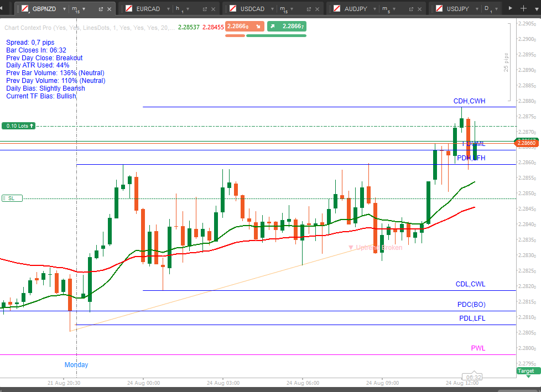This screenshot has height=392, width=541.
Task: Open the chart tabs list dropdown
Action: click(537, 9)
